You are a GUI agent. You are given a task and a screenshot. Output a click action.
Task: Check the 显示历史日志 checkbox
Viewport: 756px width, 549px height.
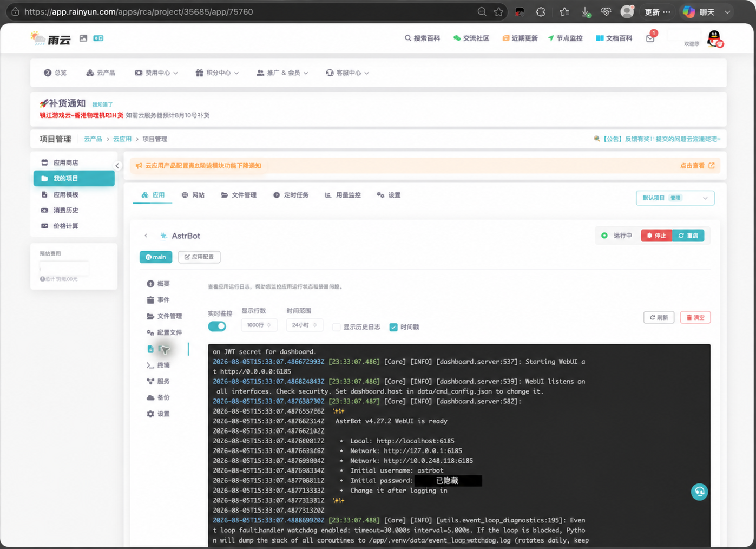337,327
